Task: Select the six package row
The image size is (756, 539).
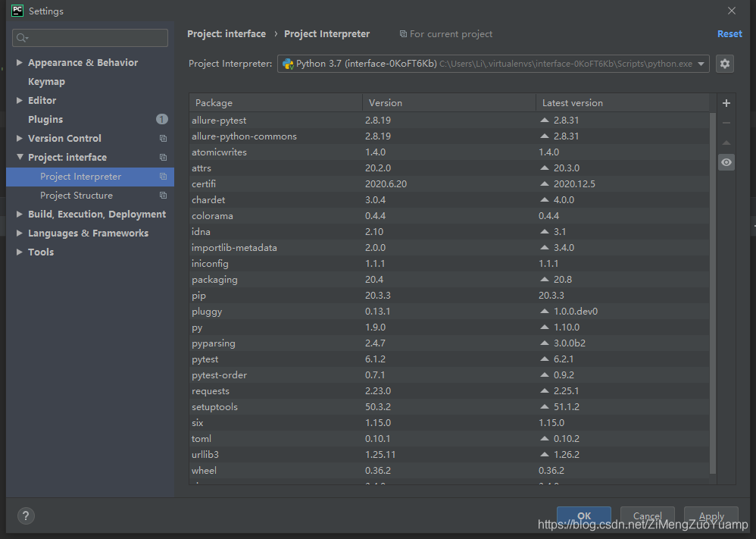Action: tap(449, 423)
